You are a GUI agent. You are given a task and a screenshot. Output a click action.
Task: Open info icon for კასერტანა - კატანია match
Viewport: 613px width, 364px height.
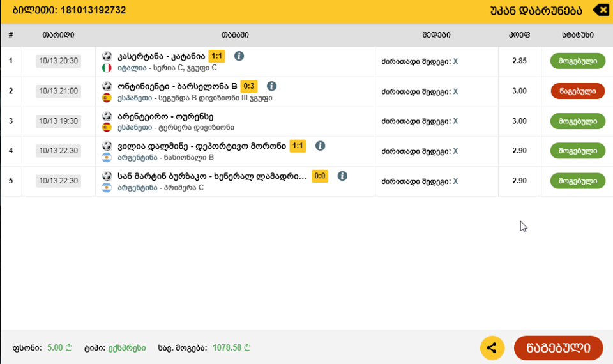239,56
